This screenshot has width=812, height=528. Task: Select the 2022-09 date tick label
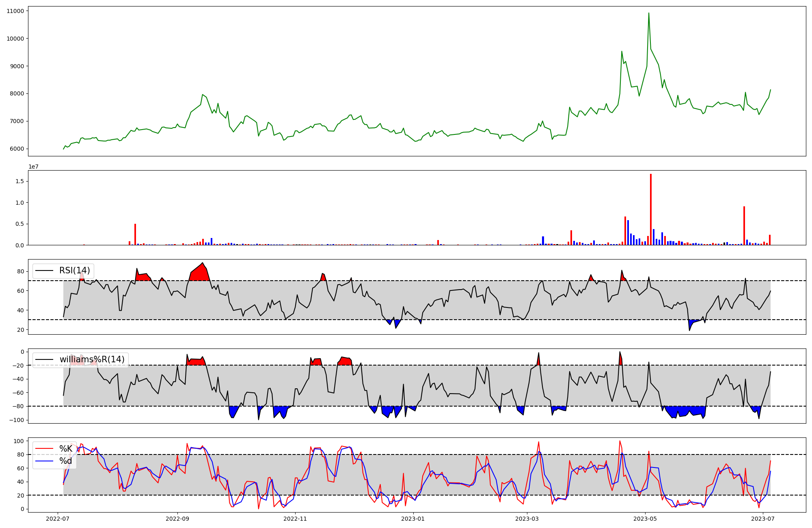coord(177,519)
